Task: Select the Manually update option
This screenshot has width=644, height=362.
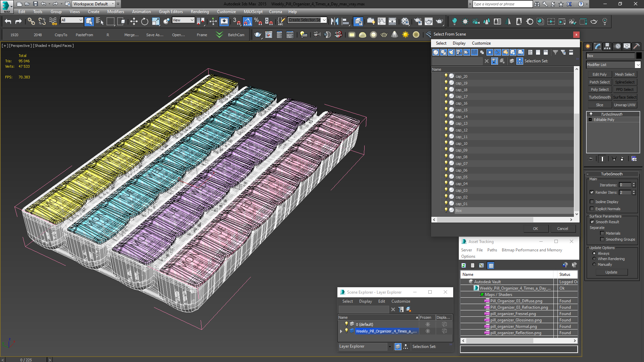Action: pos(594,264)
